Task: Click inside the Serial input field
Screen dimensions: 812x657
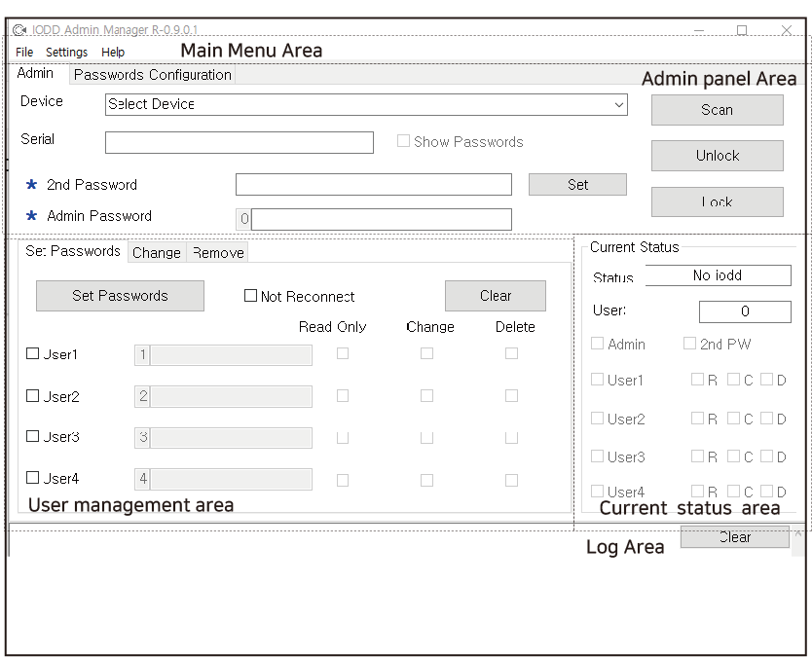Action: 239,142
